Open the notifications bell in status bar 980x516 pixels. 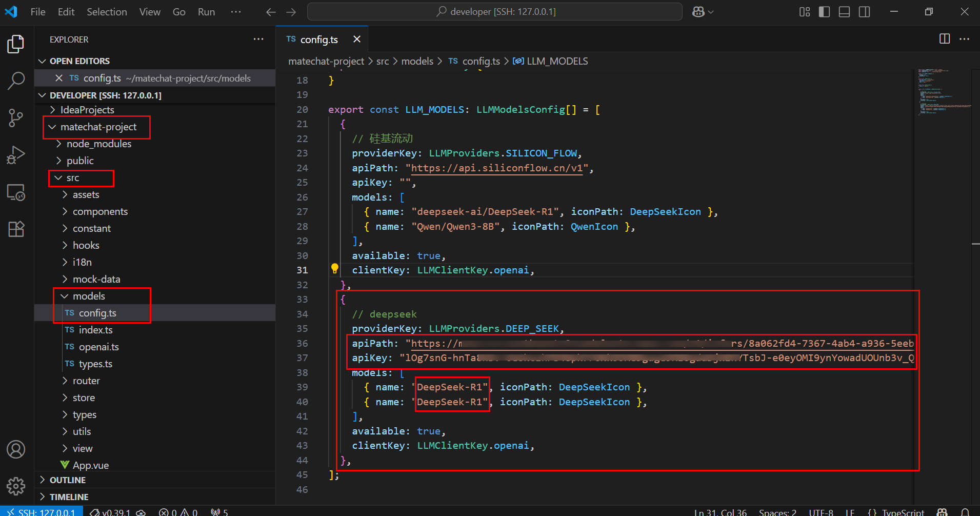pos(965,512)
